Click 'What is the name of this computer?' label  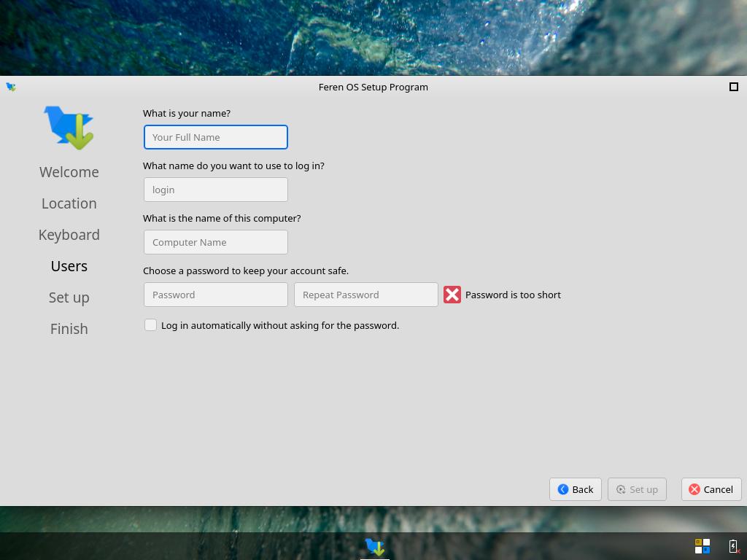(x=222, y=218)
